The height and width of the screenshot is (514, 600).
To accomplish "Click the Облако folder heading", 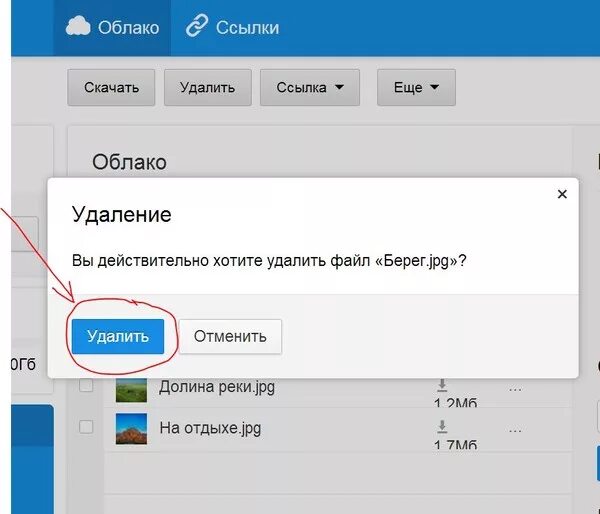I will (x=129, y=162).
